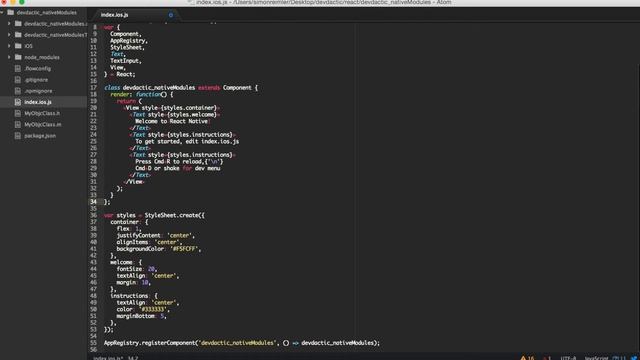Click the 'View style={styles.container}' line
The width and height of the screenshot is (640, 360).
[171, 108]
